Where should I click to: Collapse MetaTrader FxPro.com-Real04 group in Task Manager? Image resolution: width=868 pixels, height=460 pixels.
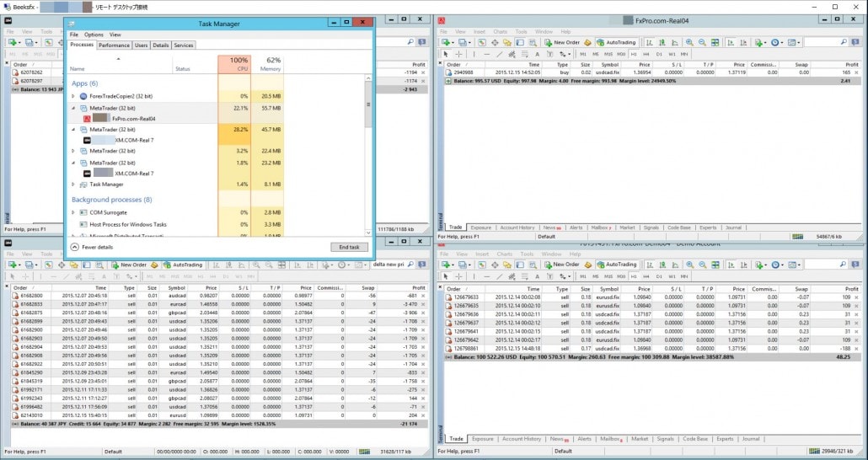[73, 109]
